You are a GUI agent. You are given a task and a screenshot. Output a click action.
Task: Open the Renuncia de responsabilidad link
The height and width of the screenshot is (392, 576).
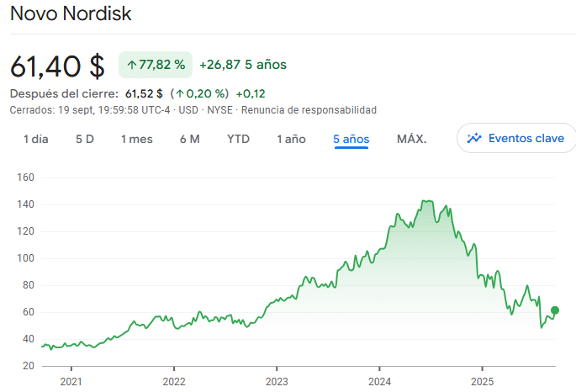tap(309, 110)
